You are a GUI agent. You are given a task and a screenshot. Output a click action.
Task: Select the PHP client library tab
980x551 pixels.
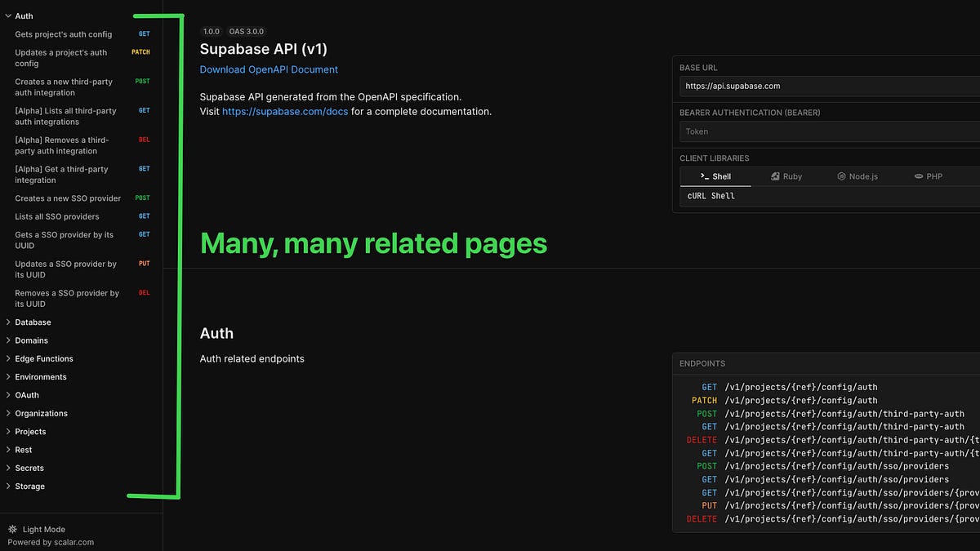(x=929, y=176)
